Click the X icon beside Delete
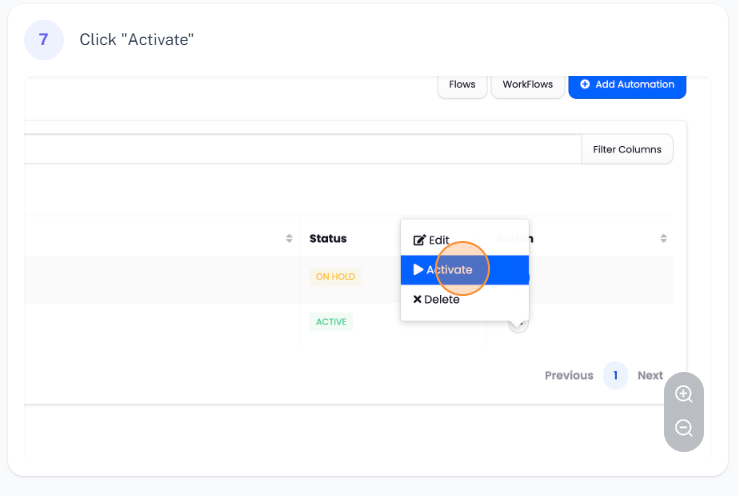The height and width of the screenshot is (496, 738). coord(417,299)
